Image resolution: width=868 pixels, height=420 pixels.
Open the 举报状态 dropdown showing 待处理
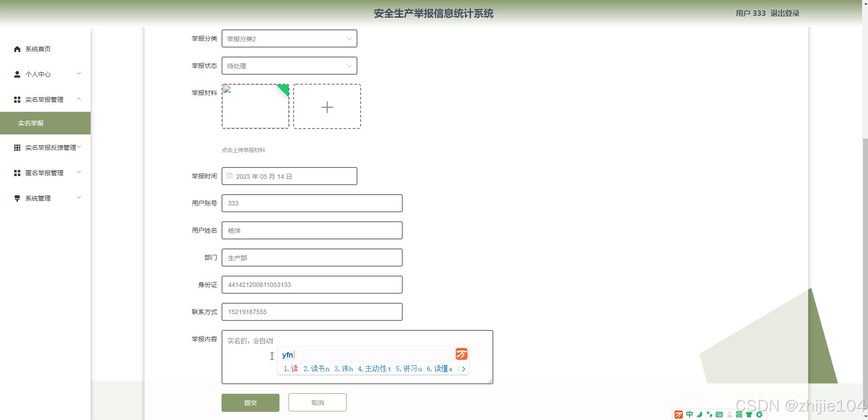(x=289, y=66)
